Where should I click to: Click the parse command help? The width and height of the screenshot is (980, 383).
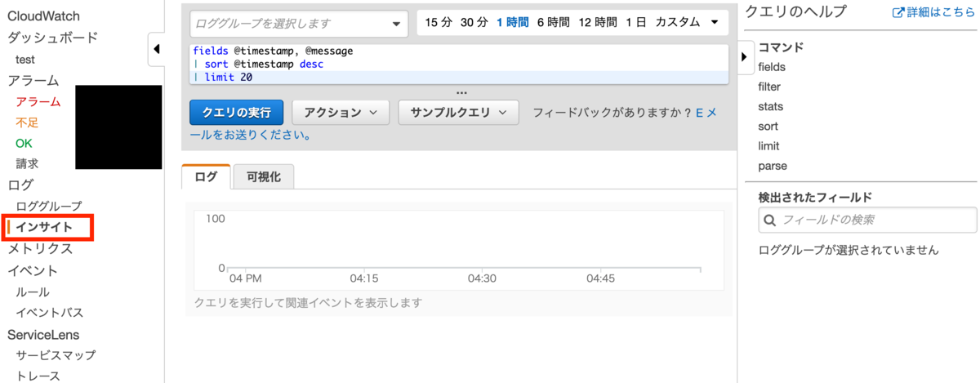click(x=773, y=166)
